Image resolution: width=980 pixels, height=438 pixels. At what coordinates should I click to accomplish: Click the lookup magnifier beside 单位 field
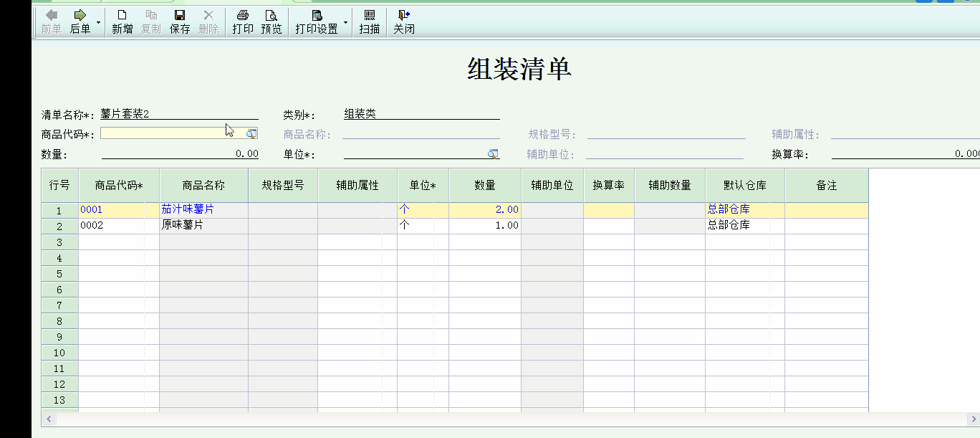pos(493,153)
